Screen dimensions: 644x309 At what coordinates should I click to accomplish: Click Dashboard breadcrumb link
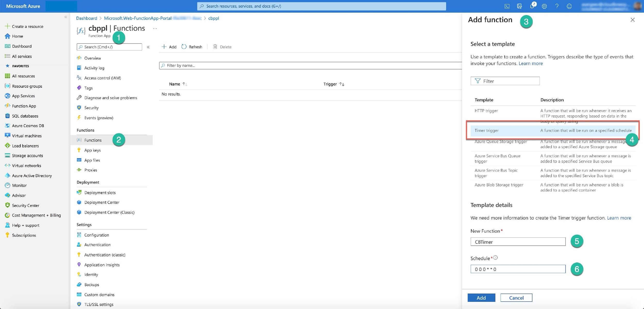click(87, 18)
